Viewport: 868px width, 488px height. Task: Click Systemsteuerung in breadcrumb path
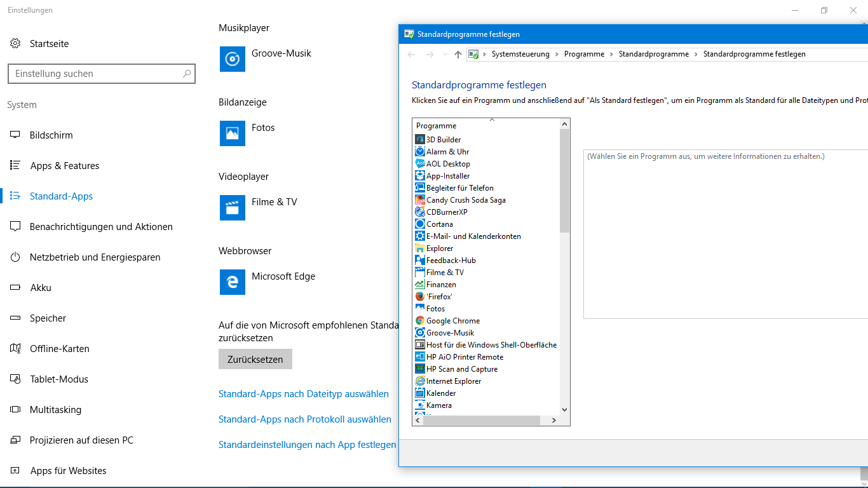click(520, 54)
